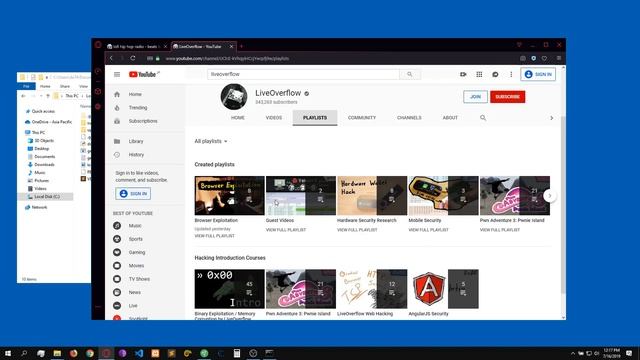Switch to the channel HOME tab

click(x=238, y=118)
